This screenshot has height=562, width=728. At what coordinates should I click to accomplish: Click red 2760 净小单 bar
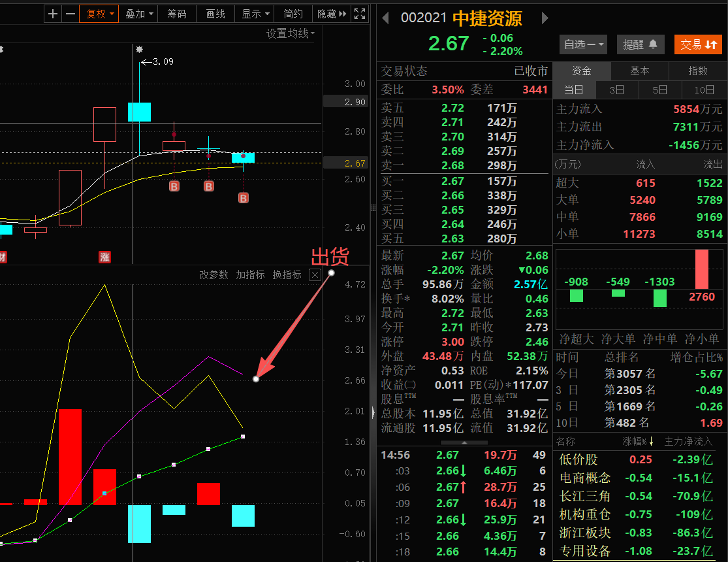point(701,269)
